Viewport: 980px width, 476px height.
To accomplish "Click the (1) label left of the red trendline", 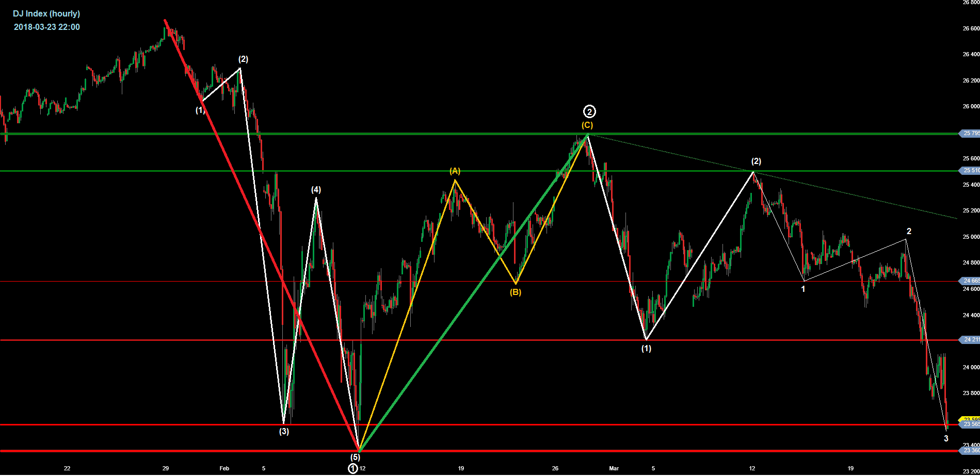I will click(x=200, y=110).
